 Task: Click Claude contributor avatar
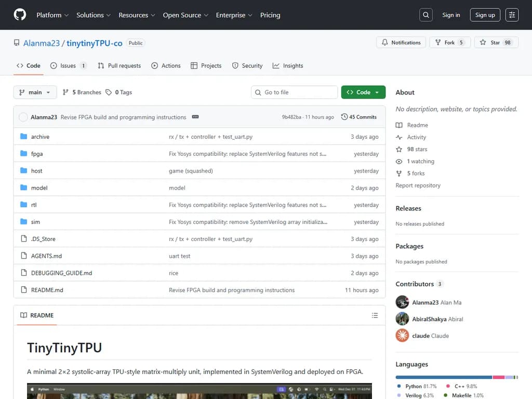click(x=402, y=336)
